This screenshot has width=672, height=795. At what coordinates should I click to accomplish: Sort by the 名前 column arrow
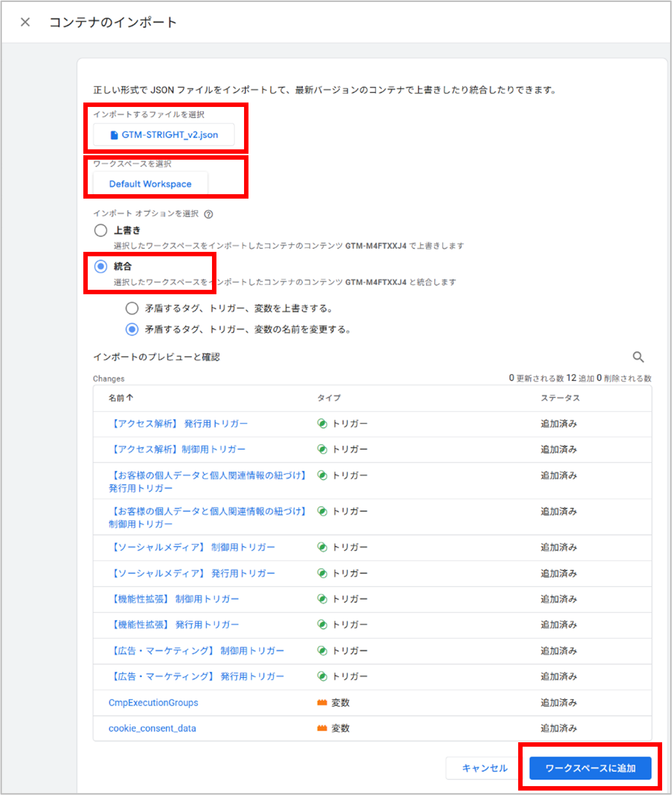[130, 397]
